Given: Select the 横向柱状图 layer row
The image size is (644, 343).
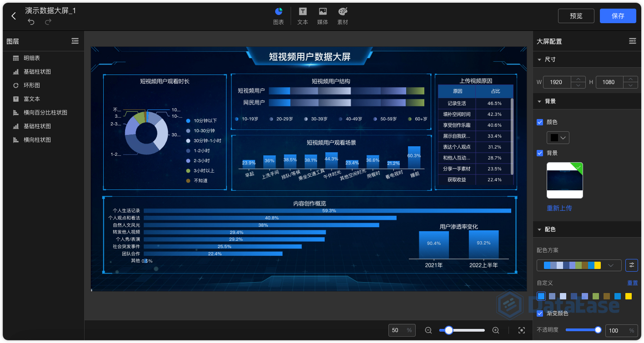Looking at the screenshot, I should (x=44, y=140).
